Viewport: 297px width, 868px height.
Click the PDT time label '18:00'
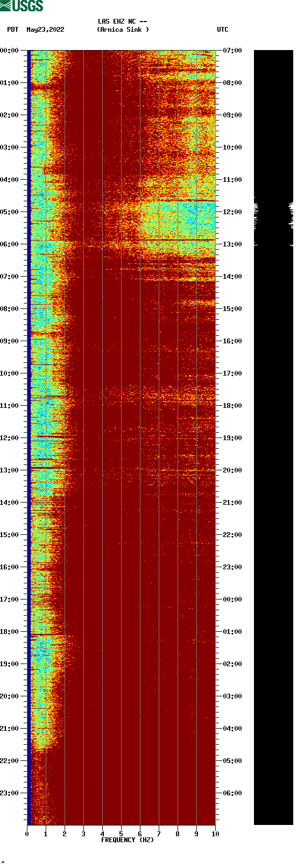click(x=9, y=632)
